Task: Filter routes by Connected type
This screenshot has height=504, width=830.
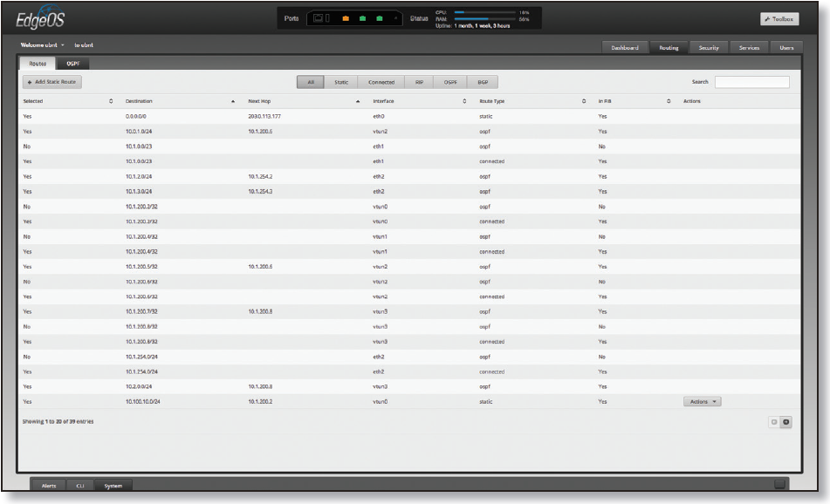Action: [381, 82]
